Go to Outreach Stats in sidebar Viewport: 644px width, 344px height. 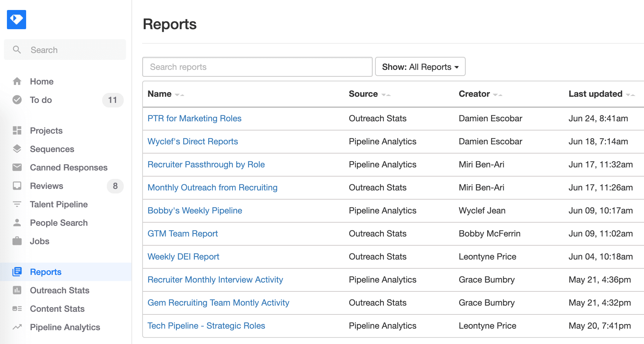coord(60,290)
